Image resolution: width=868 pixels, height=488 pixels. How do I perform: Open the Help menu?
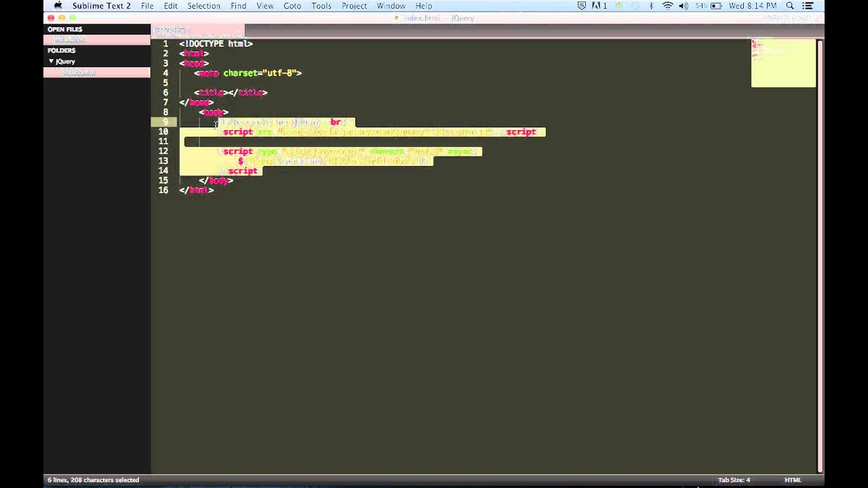tap(424, 5)
